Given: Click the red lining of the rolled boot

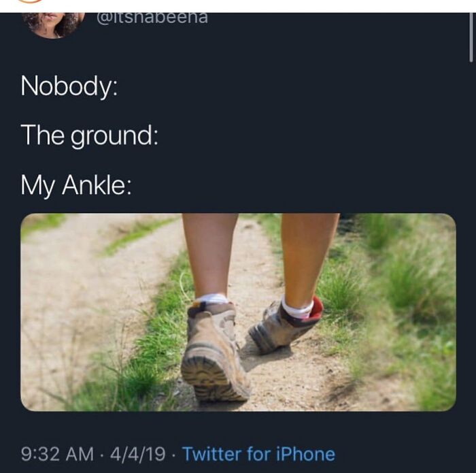Looking at the screenshot, I should (x=317, y=308).
